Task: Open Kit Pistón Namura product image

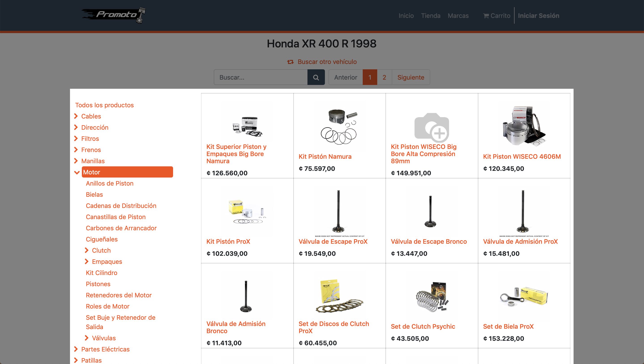Action: coord(339,127)
